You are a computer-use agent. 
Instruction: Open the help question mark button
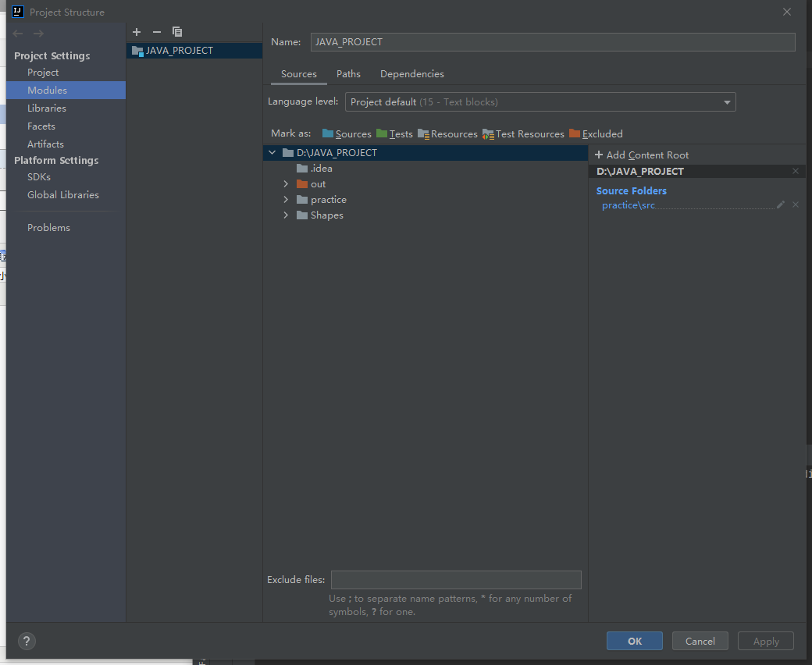click(27, 642)
